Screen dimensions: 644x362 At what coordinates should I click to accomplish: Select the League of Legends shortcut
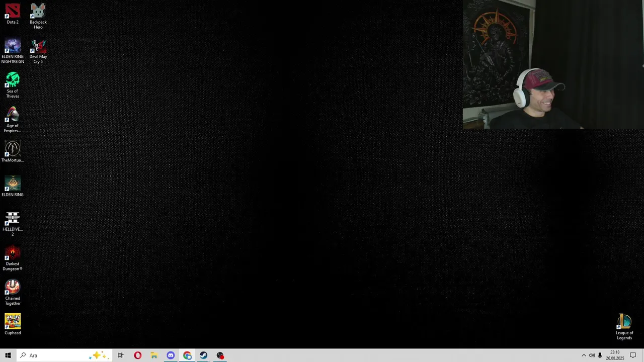[624, 327]
